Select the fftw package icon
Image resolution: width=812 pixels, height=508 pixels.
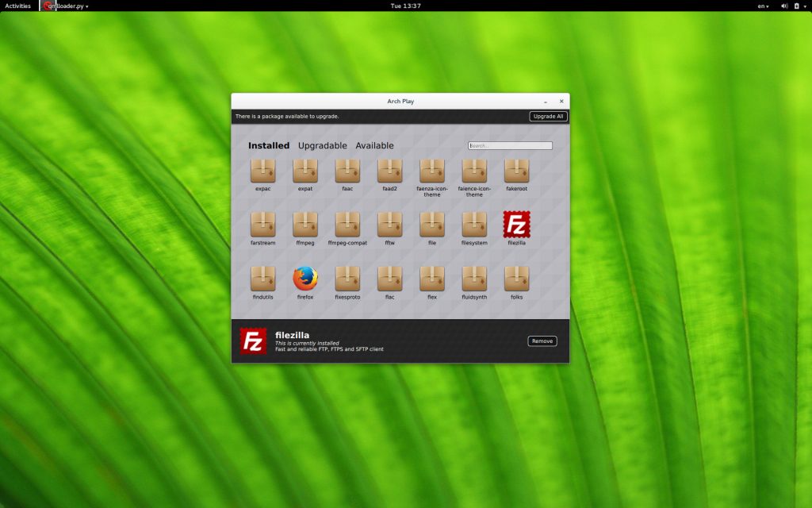(x=390, y=225)
